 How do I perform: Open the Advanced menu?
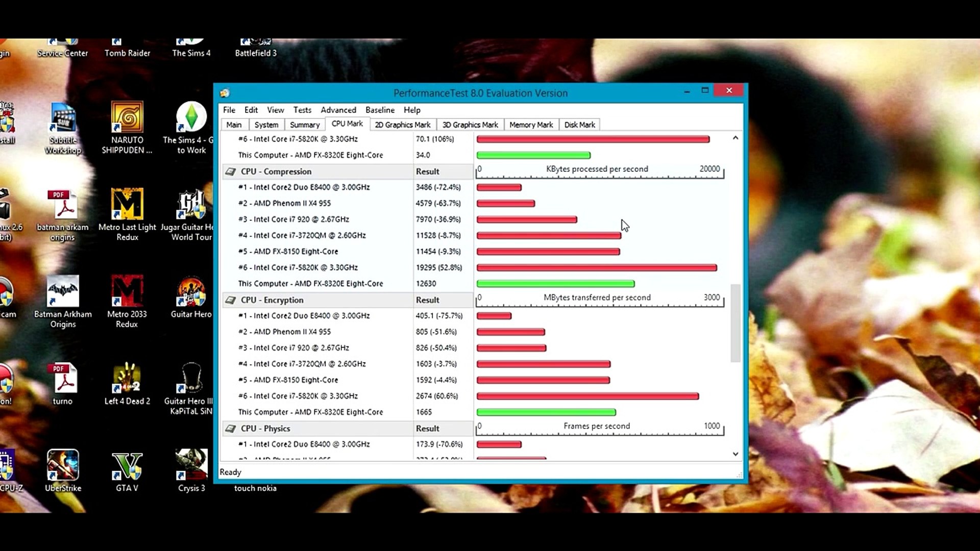pyautogui.click(x=338, y=110)
